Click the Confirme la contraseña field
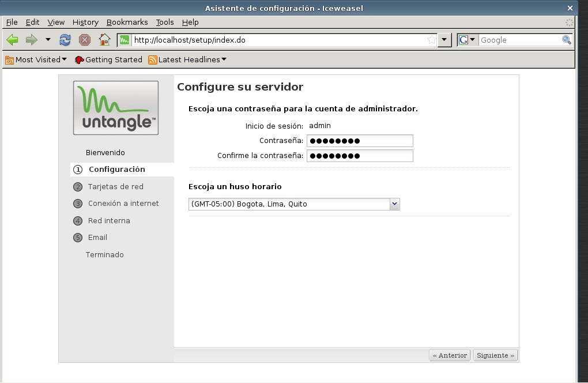The image size is (588, 383). pyautogui.click(x=360, y=155)
